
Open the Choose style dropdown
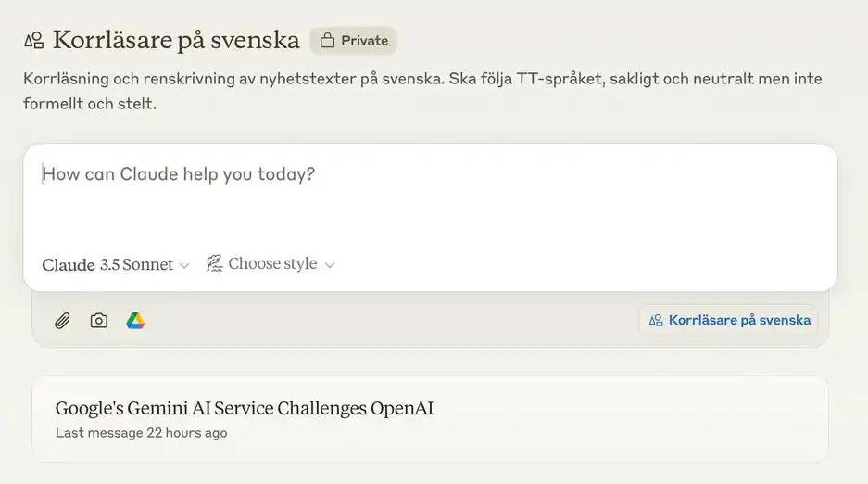point(270,264)
